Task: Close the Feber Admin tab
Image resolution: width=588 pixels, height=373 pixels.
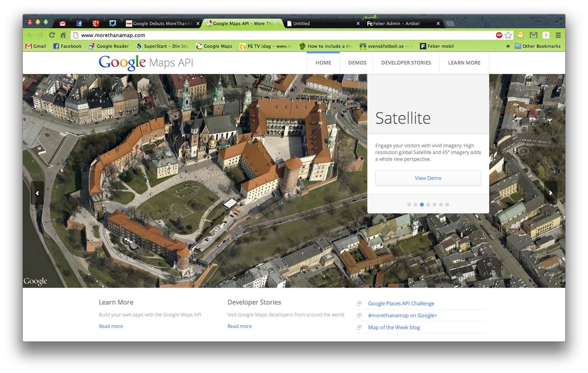Action: click(438, 23)
